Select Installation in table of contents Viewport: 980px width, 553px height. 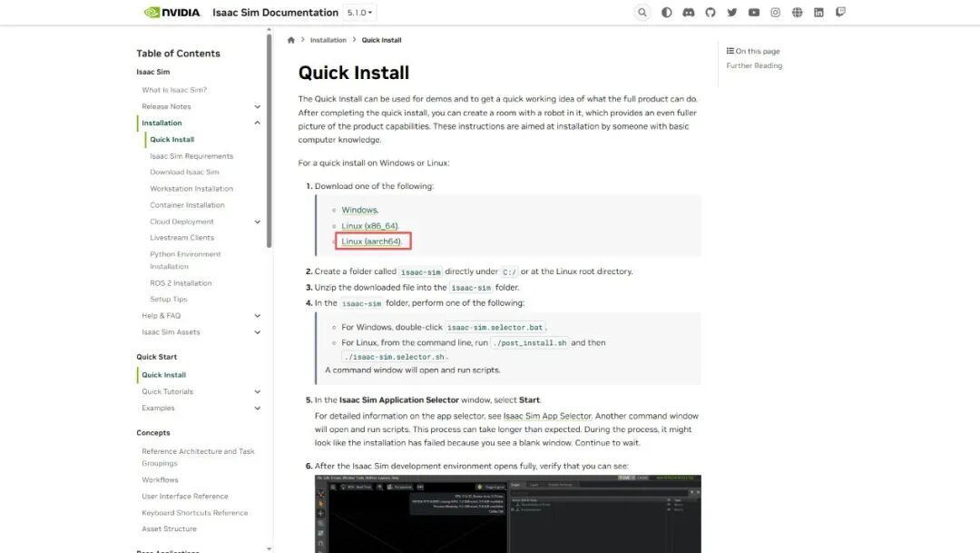coord(162,123)
